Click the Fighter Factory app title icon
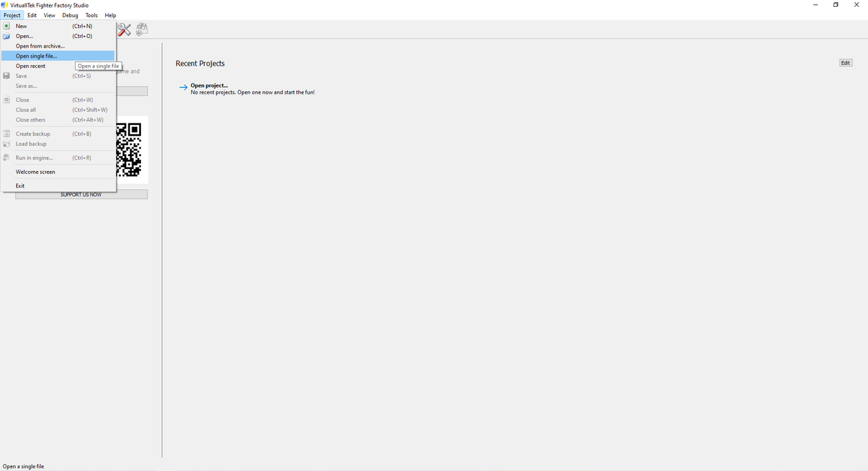 (5, 5)
